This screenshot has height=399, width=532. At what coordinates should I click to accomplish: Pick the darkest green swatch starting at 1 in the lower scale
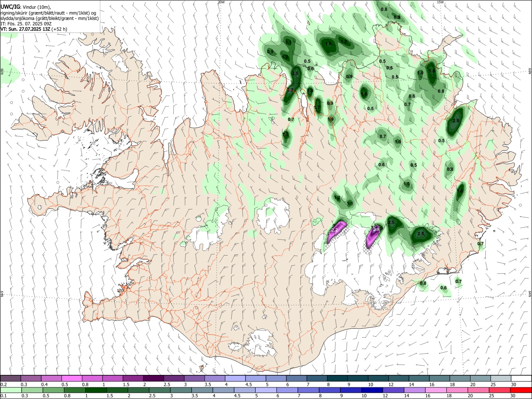coord(96,390)
